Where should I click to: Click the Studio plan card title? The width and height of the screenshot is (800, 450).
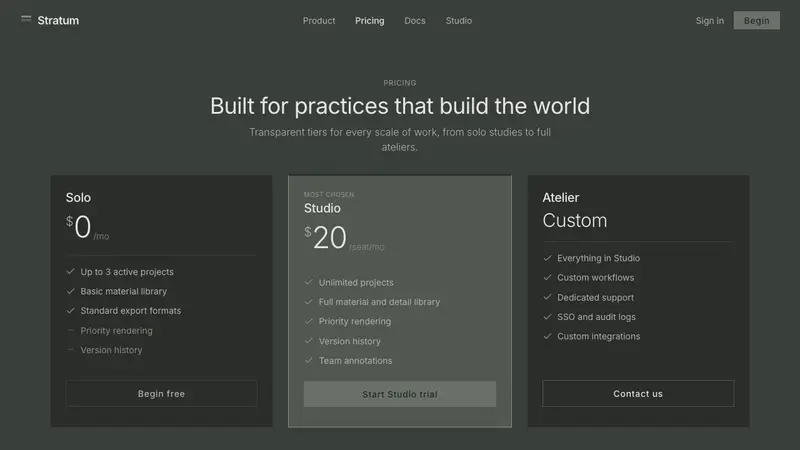(x=322, y=208)
